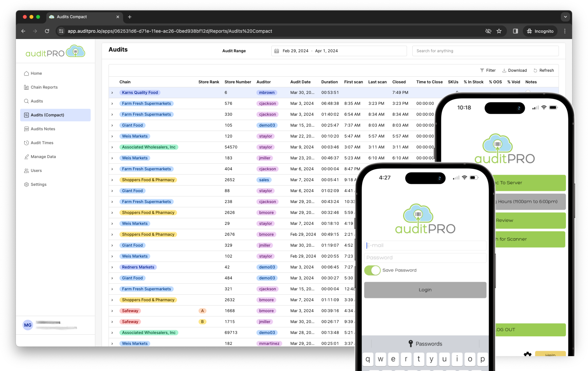588x371 pixels.
Task: Tap LOG OUT button on back phone
Action: [530, 330]
